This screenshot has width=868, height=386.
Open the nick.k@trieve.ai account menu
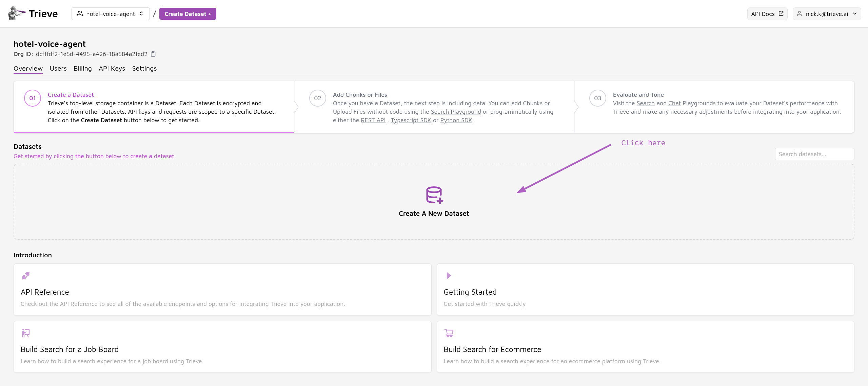click(827, 14)
